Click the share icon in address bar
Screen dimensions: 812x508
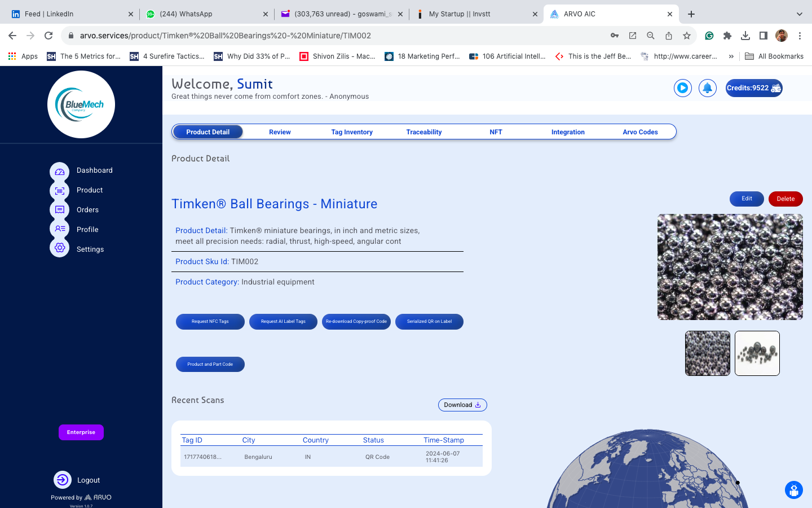coord(669,36)
